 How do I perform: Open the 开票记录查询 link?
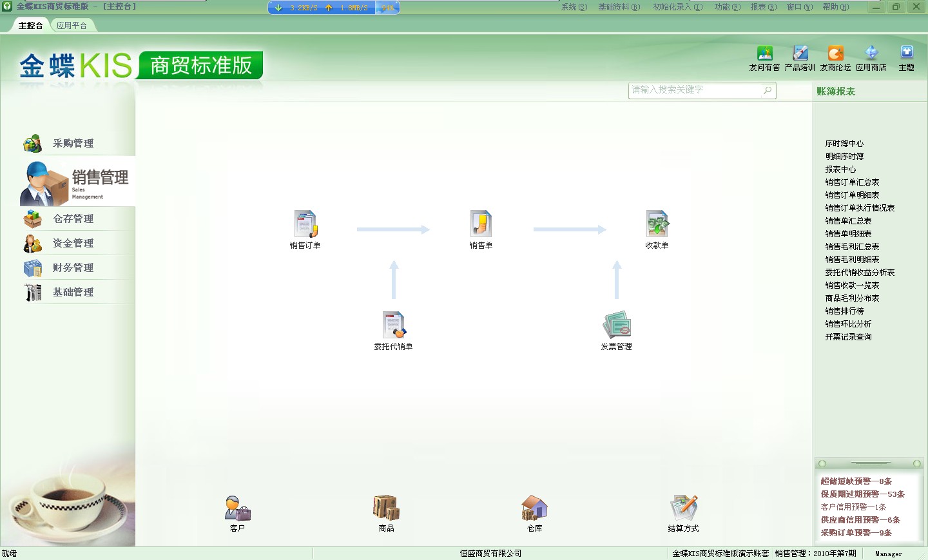[x=848, y=337]
